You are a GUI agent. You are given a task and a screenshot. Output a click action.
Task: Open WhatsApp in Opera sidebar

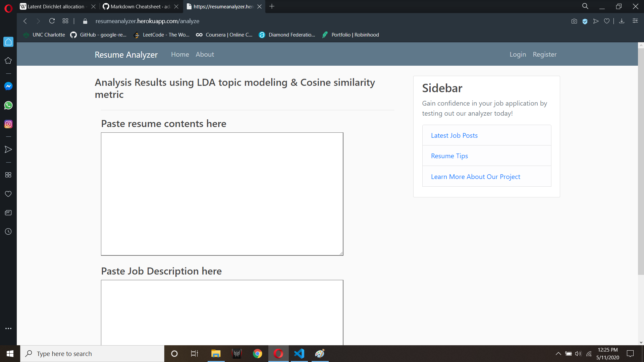8,105
